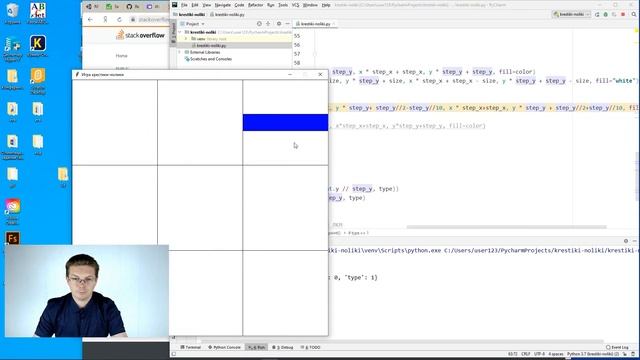This screenshot has height=360, width=640.
Task: Expand External Libraries node
Action: [x=180, y=52]
